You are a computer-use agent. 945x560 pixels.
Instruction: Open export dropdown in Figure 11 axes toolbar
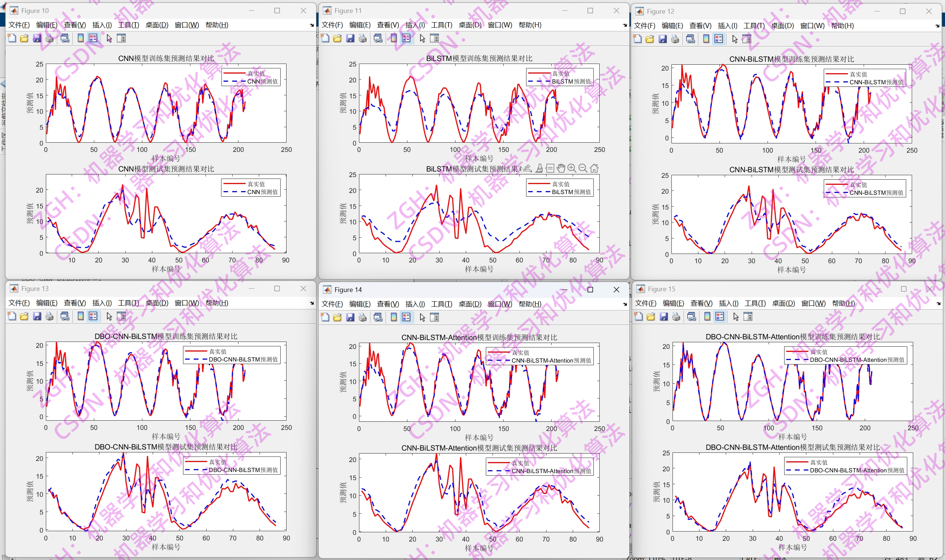pyautogui.click(x=528, y=168)
